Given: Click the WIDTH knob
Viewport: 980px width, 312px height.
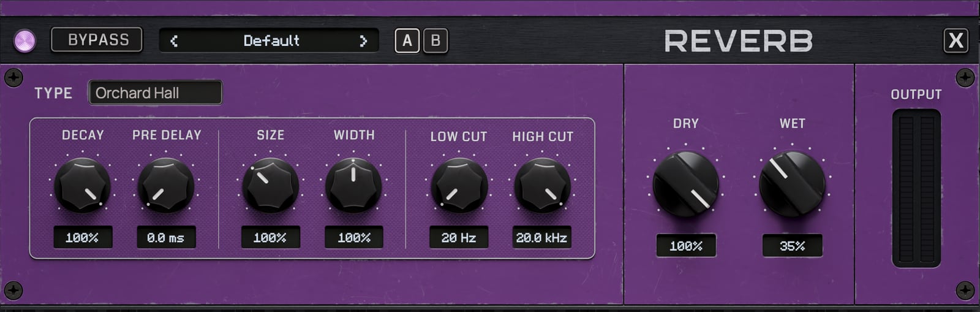Looking at the screenshot, I should pyautogui.click(x=353, y=185).
